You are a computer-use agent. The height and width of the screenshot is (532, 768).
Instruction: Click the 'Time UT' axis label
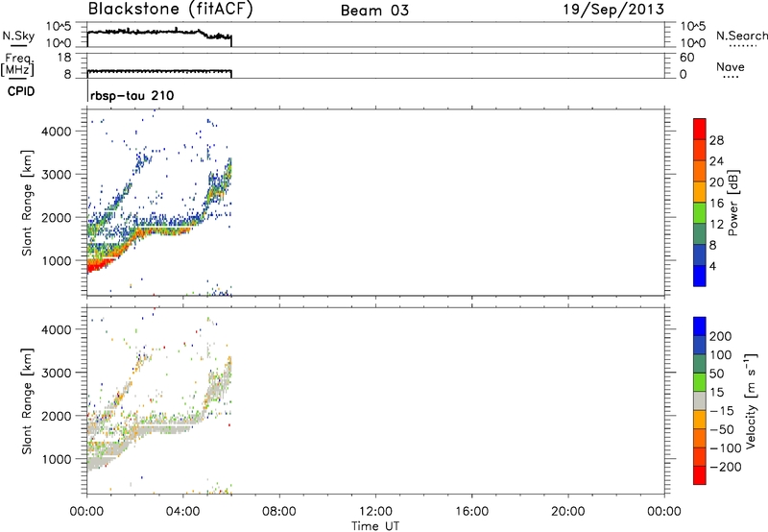pyautogui.click(x=375, y=526)
